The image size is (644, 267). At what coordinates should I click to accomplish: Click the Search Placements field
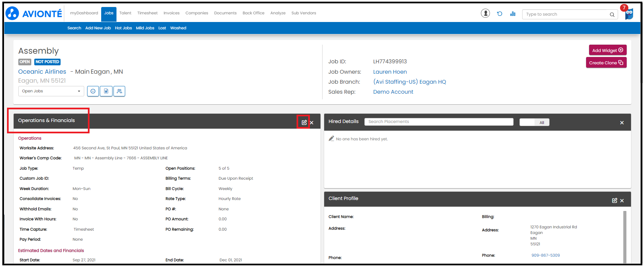[439, 122]
